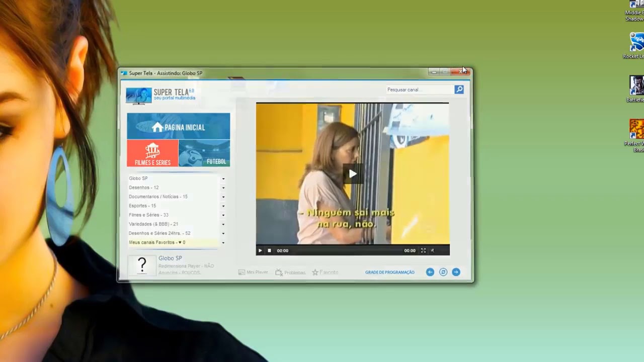
Task: Mark channel as Favorito
Action: (325, 272)
